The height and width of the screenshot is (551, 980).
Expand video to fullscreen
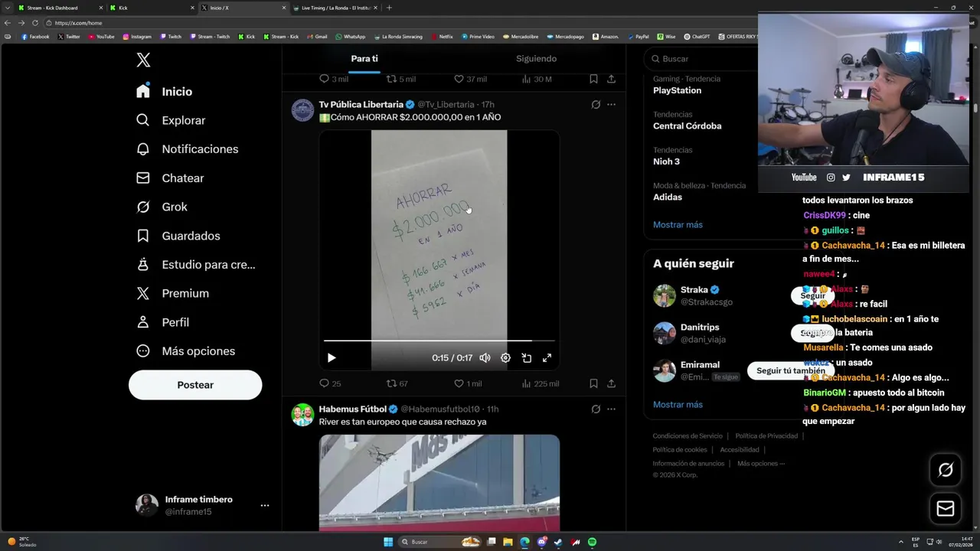pyautogui.click(x=547, y=357)
